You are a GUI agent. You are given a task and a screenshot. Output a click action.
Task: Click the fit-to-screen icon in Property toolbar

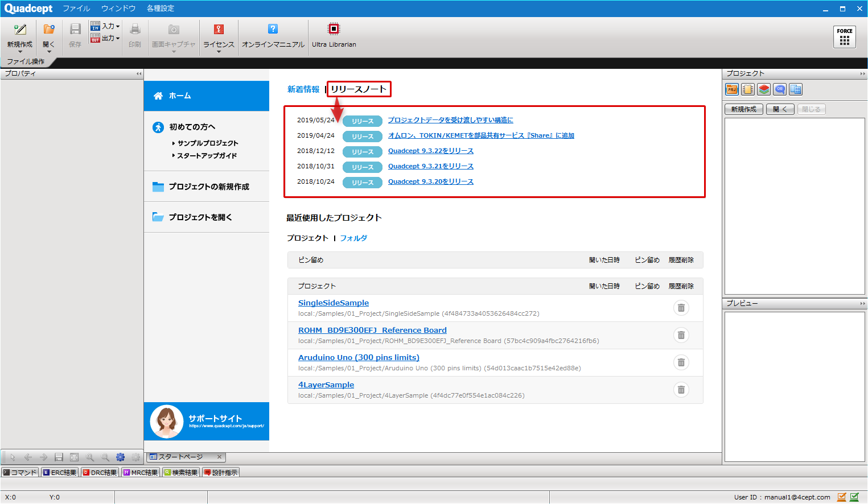pos(74,457)
